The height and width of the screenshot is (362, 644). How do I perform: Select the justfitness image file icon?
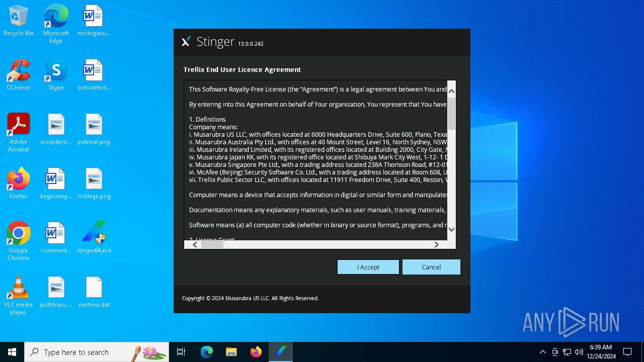[x=56, y=293]
